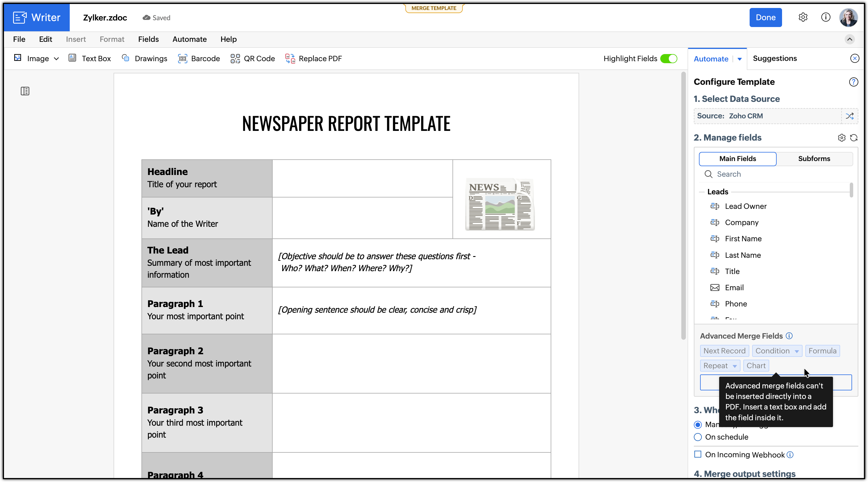Refresh the Manage fields list

(853, 138)
